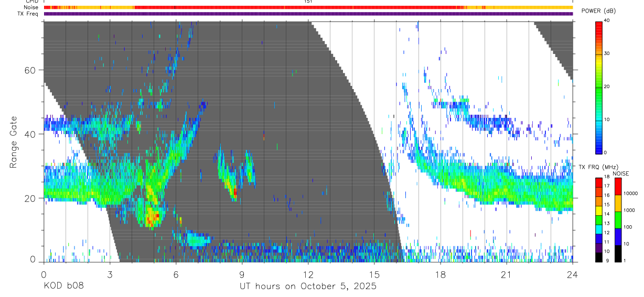The image size is (644, 297).
Task: Click the "18" label on TX FRQ scale
Action: pos(607,177)
